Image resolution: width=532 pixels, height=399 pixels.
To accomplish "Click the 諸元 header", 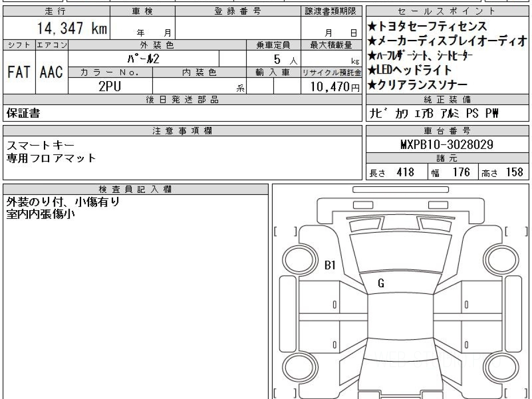I will (447, 158).
